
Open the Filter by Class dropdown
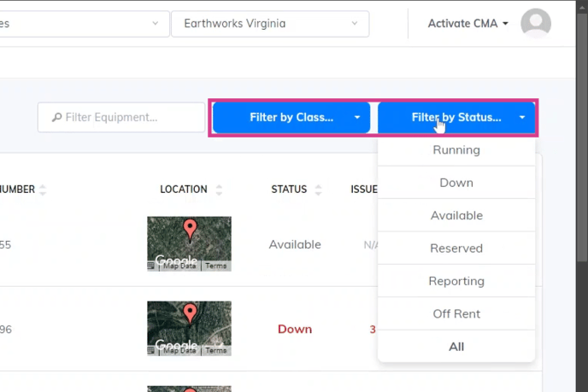point(291,118)
